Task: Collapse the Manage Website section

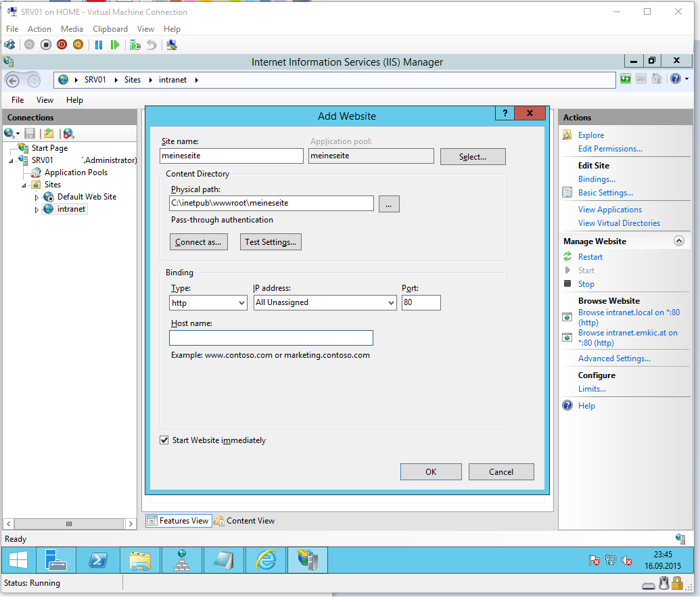Action: [x=678, y=241]
